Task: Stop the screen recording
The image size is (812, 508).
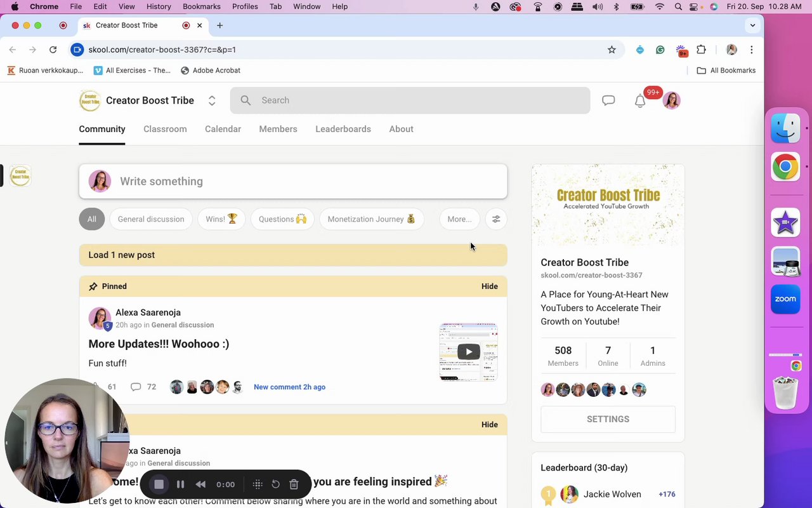Action: 159,485
